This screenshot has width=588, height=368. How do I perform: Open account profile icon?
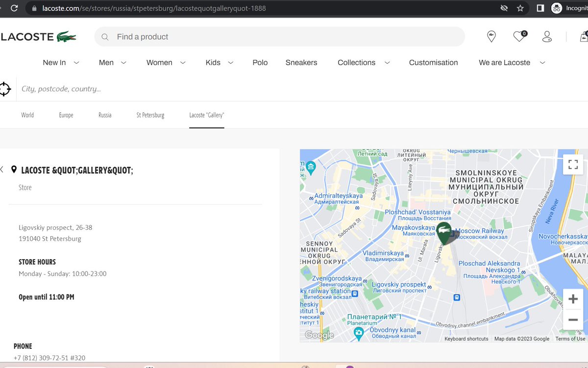(x=547, y=37)
